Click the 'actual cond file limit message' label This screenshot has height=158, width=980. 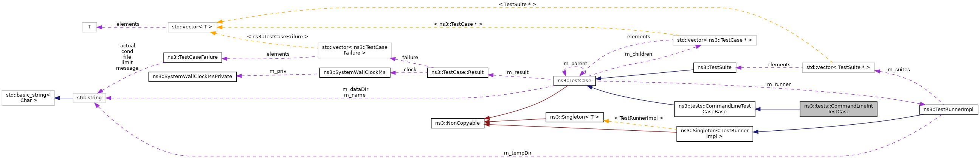pyautogui.click(x=127, y=57)
